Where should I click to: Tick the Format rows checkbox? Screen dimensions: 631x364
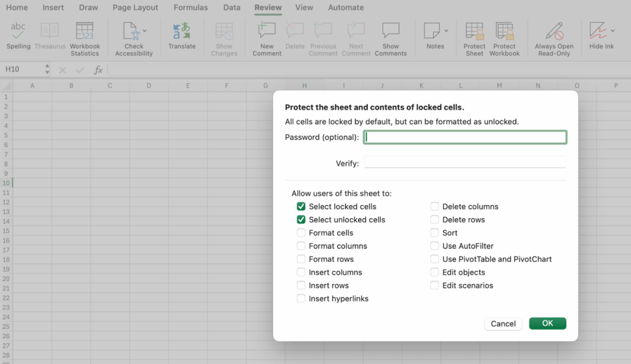(301, 259)
